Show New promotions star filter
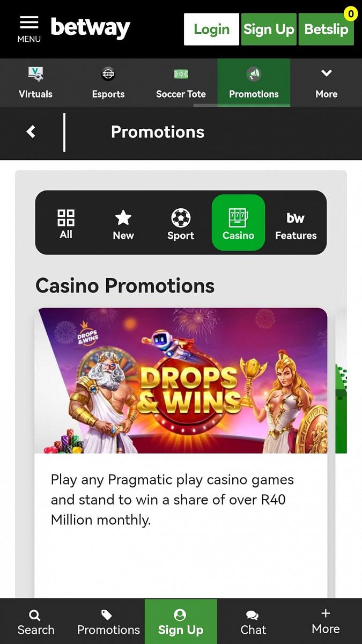Image resolution: width=362 pixels, height=644 pixels. [x=123, y=223]
